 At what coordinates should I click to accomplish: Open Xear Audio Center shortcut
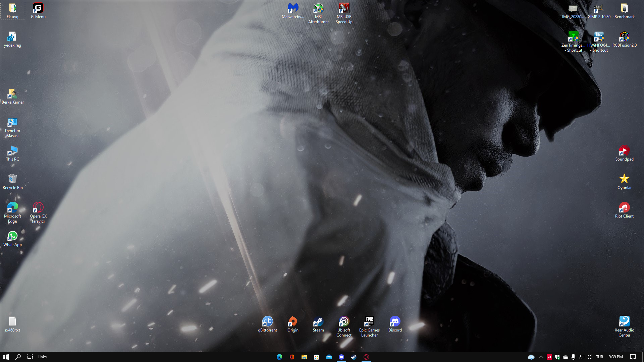(x=624, y=327)
